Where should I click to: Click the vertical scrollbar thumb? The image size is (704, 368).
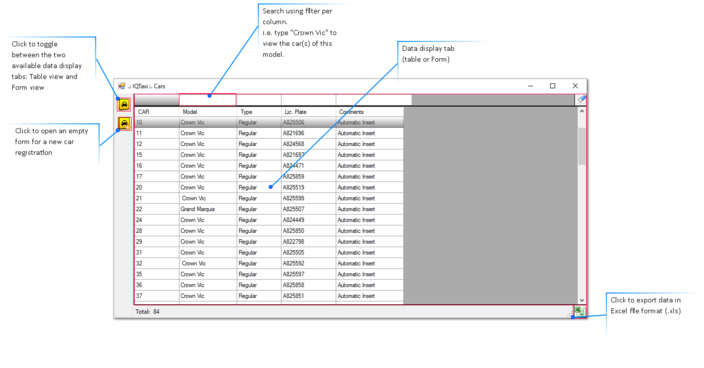[x=582, y=146]
